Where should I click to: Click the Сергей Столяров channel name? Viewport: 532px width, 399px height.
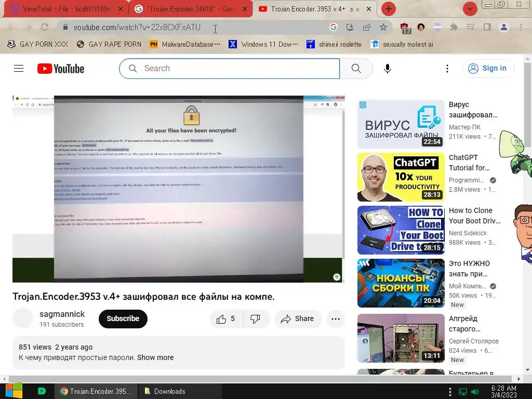474,341
